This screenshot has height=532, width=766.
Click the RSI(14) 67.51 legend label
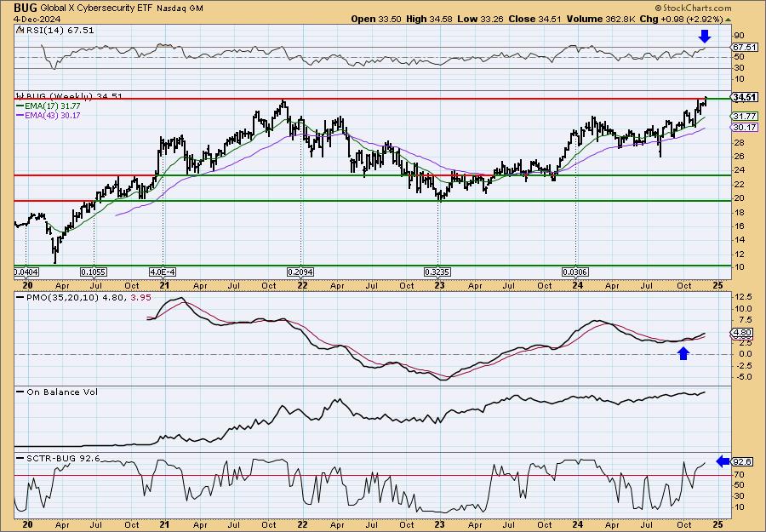click(x=59, y=31)
